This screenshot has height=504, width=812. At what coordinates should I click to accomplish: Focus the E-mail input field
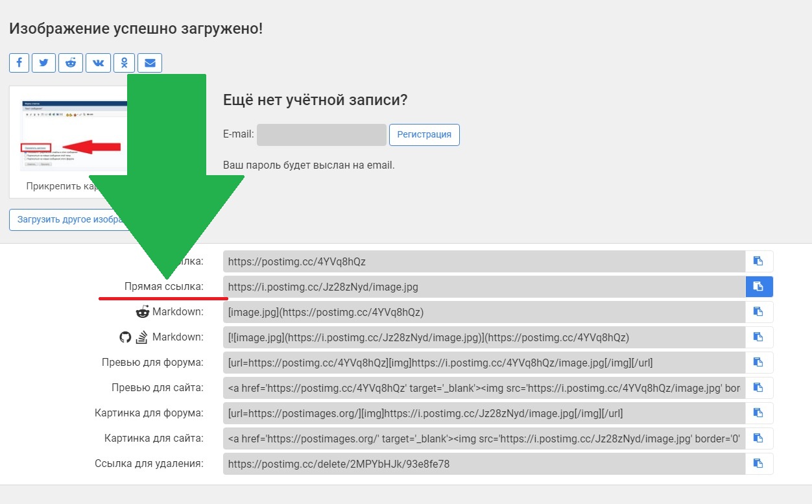pos(322,135)
